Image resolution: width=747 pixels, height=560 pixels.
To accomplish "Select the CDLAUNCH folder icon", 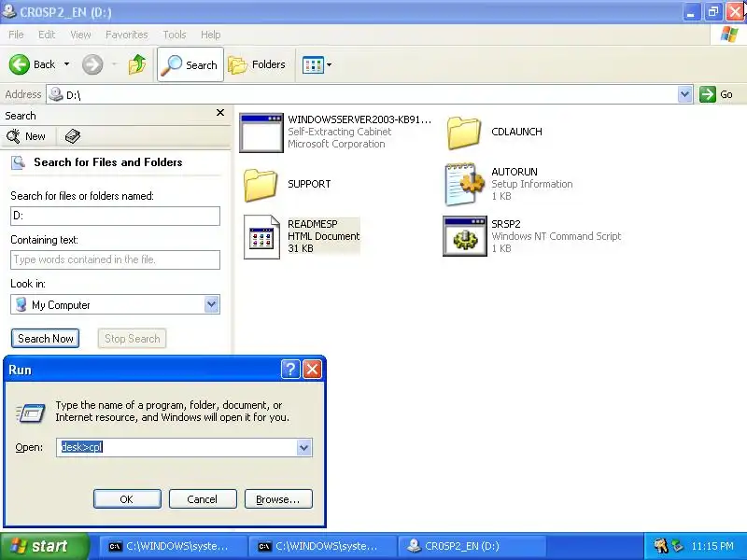I will (463, 133).
